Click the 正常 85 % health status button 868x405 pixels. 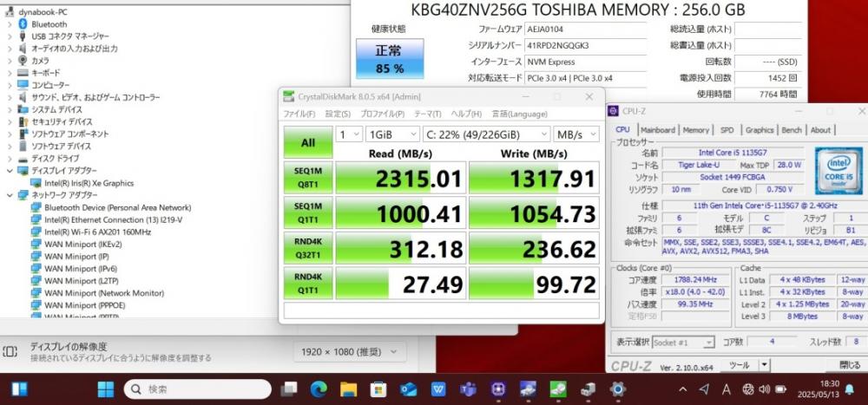pyautogui.click(x=390, y=59)
